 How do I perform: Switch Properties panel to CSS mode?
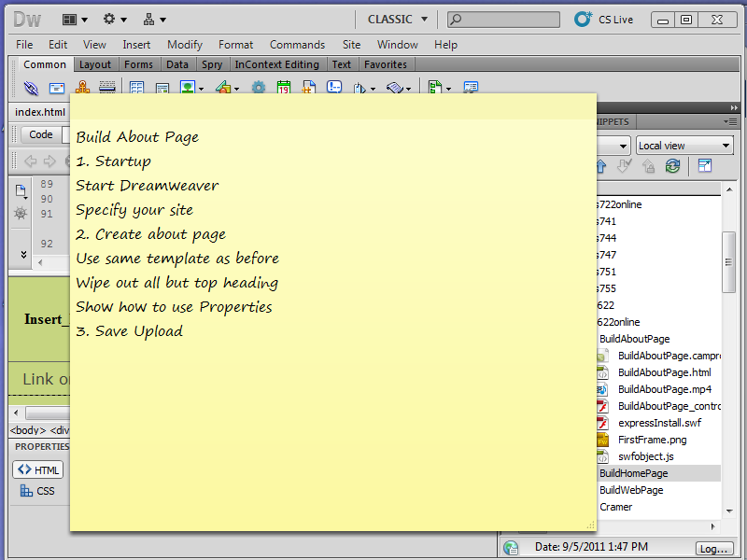38,491
